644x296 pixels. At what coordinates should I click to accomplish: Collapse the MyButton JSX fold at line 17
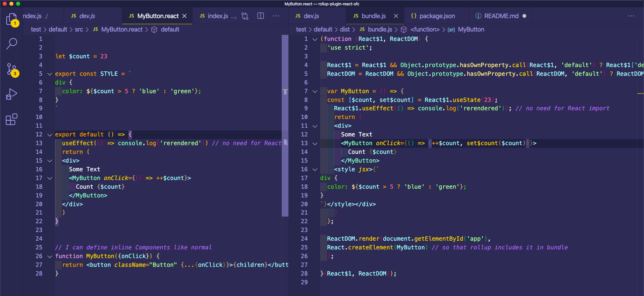pos(50,178)
